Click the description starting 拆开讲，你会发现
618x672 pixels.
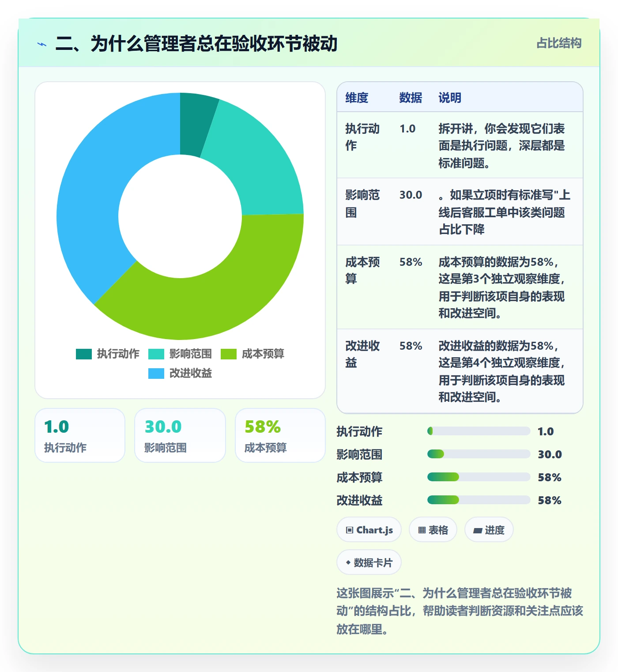502,146
